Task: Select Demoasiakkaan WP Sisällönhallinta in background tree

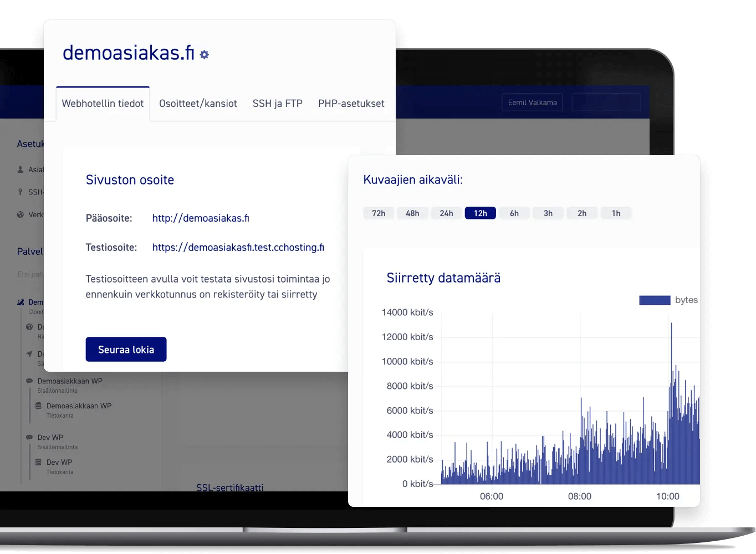Action: [x=70, y=386]
